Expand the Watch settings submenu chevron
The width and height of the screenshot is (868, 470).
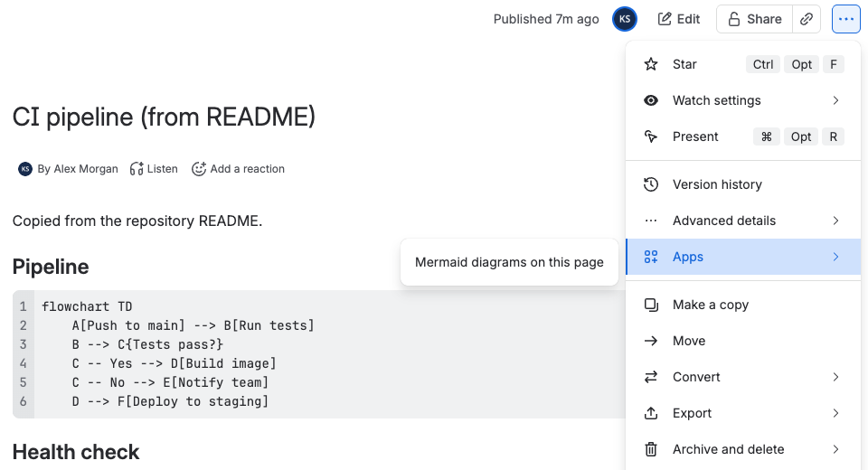[x=835, y=100]
